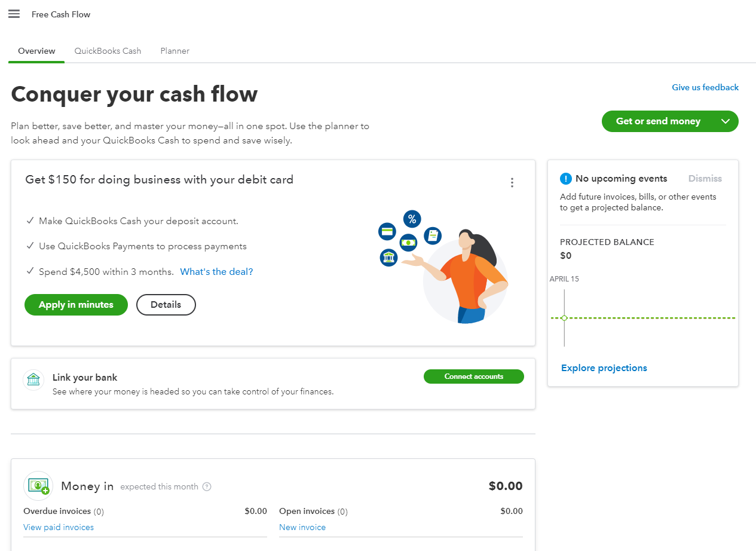The height and width of the screenshot is (551, 756).
Task: Click the percent icon in the illustration
Action: click(x=412, y=219)
